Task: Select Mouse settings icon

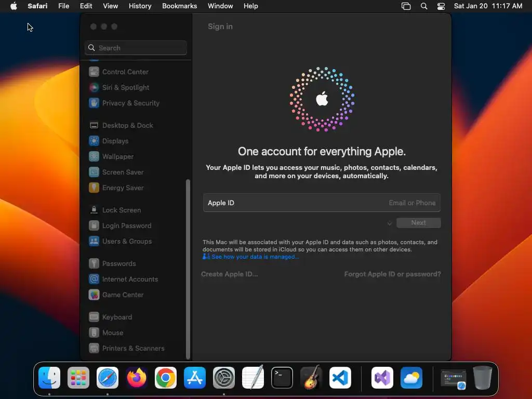Action: click(94, 332)
